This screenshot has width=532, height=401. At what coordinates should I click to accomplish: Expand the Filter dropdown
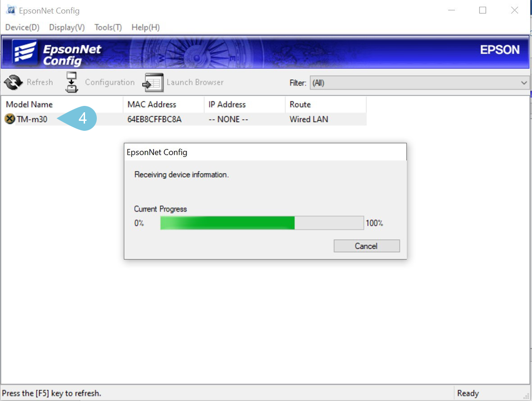click(x=524, y=83)
